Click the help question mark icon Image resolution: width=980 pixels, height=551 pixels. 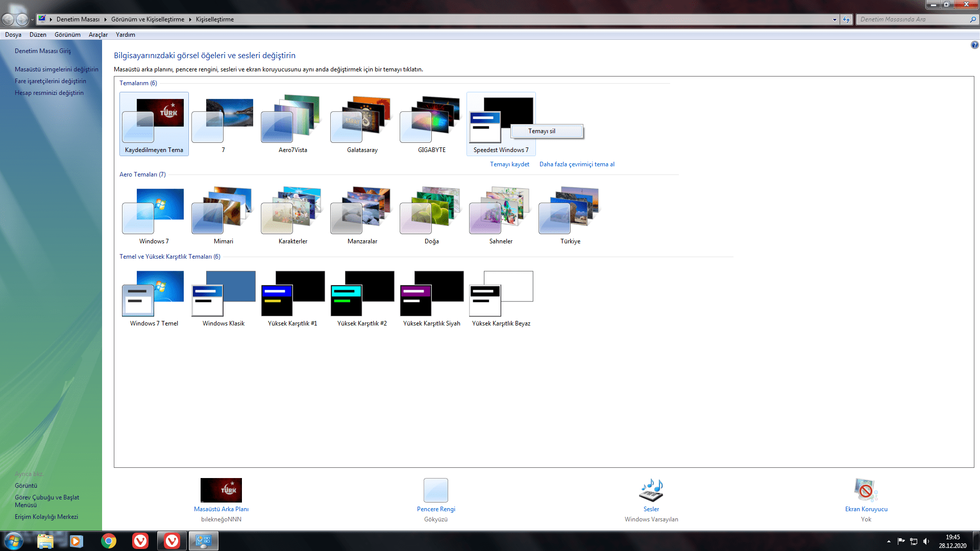tap(974, 45)
